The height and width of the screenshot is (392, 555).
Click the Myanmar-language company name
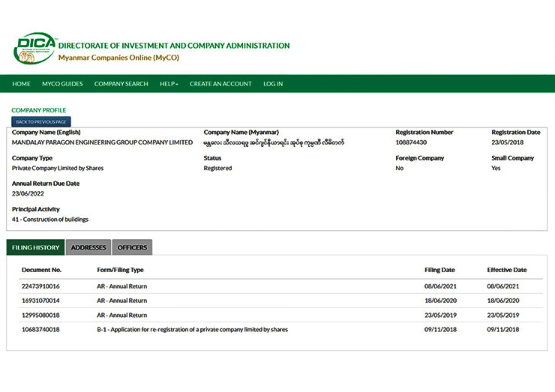pos(274,143)
